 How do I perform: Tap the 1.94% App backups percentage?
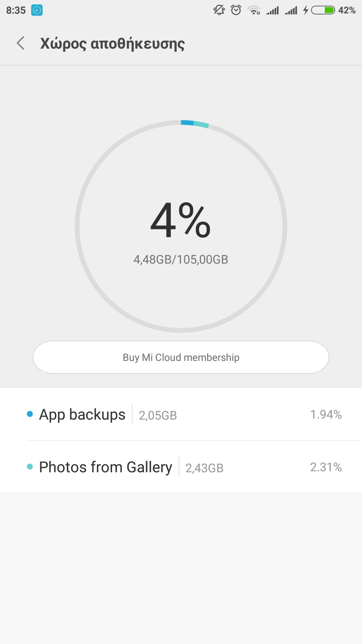pyautogui.click(x=326, y=415)
